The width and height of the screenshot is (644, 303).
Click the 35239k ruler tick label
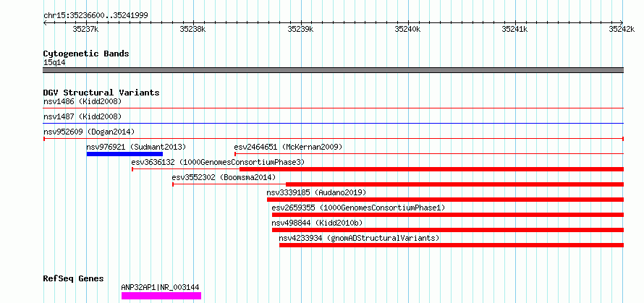point(300,29)
